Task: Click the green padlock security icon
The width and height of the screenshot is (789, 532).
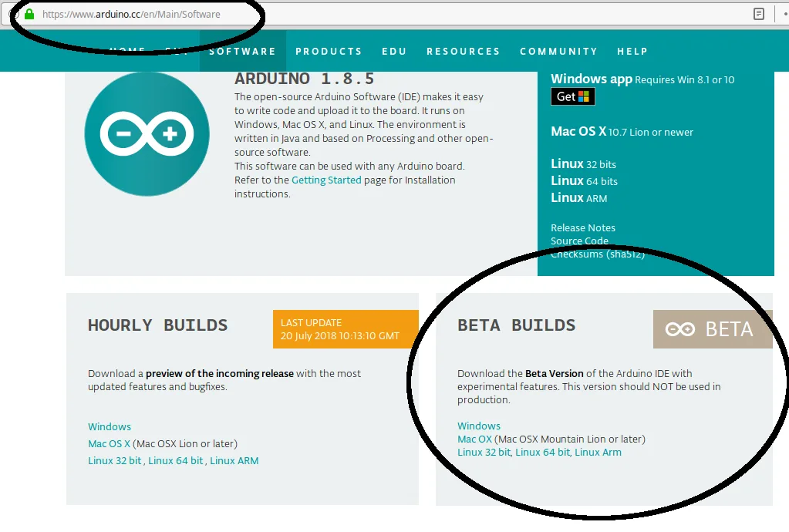Action: (x=29, y=14)
